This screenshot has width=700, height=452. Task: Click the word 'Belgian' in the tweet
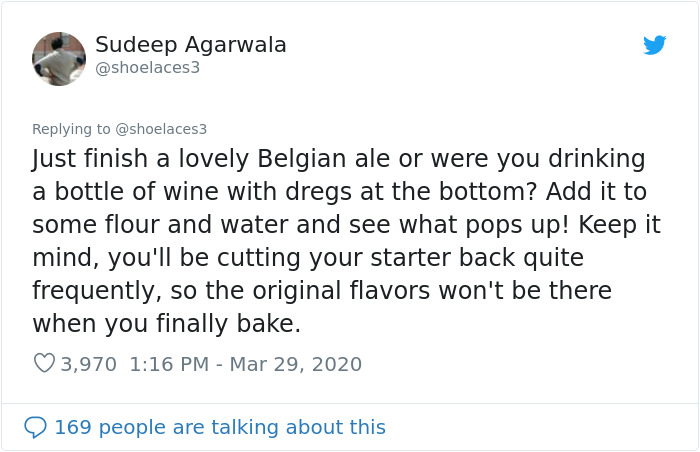click(x=302, y=159)
